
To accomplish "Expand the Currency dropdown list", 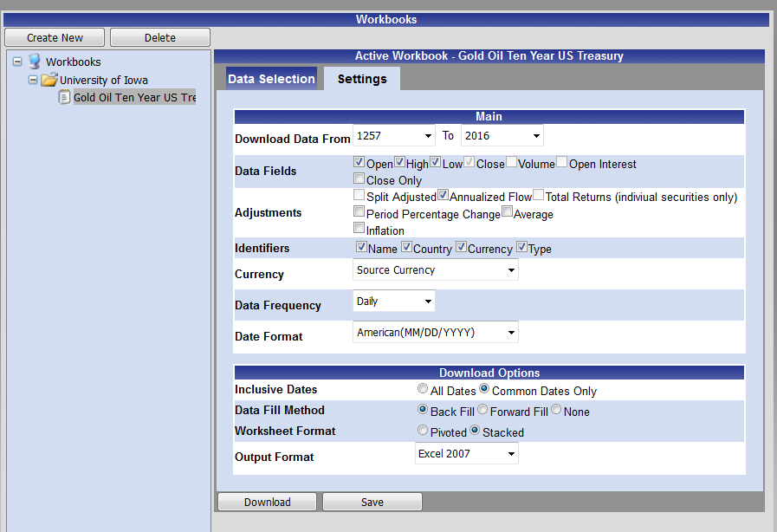I will point(436,270).
